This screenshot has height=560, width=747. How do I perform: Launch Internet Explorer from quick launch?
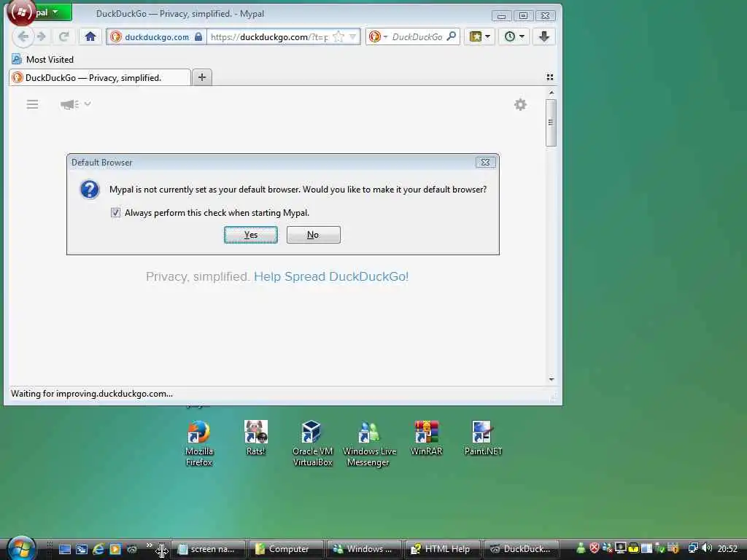tap(98, 549)
